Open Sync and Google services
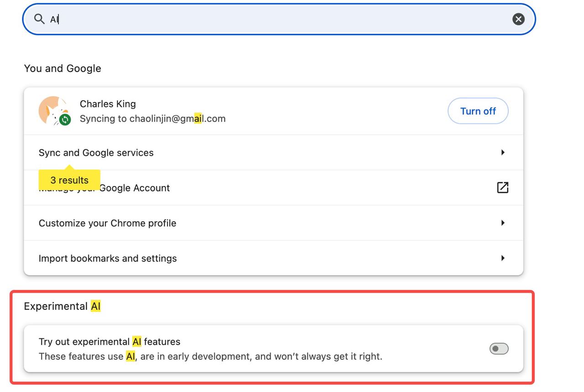Viewport: 584px width, 392px height. (273, 153)
